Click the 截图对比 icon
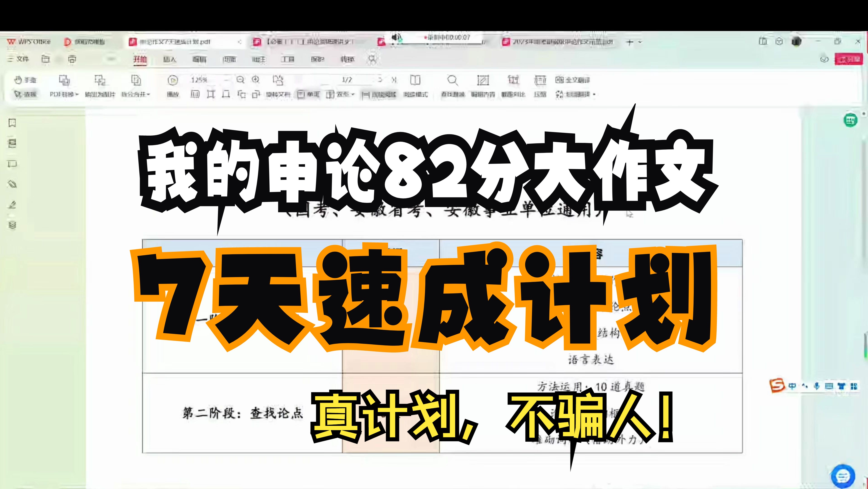 [513, 80]
